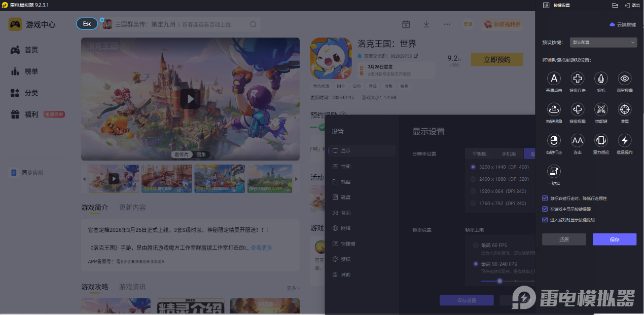
Task: Select the 普通点击 tap key icon
Action: tap(554, 78)
